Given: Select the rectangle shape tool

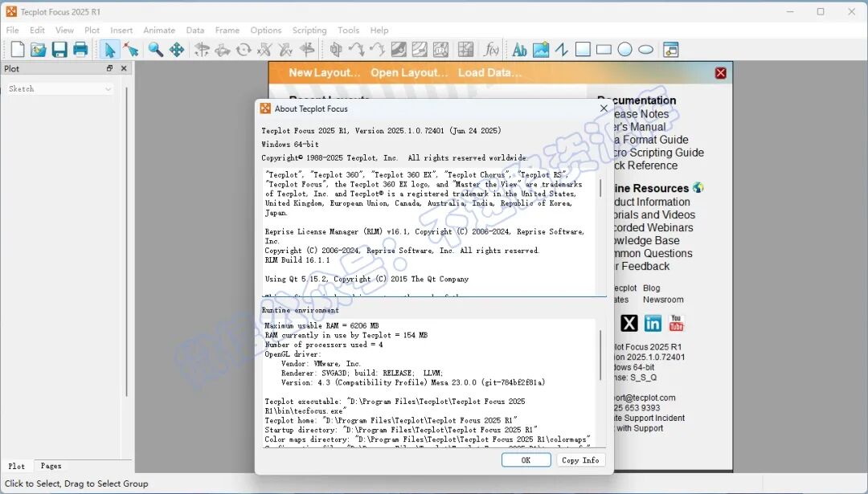Looking at the screenshot, I should [604, 50].
